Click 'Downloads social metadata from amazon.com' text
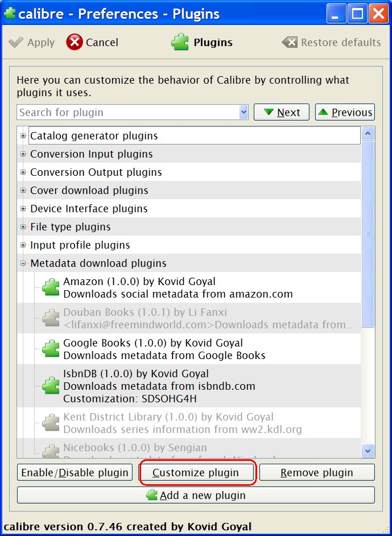392x536 pixels. pyautogui.click(x=178, y=294)
